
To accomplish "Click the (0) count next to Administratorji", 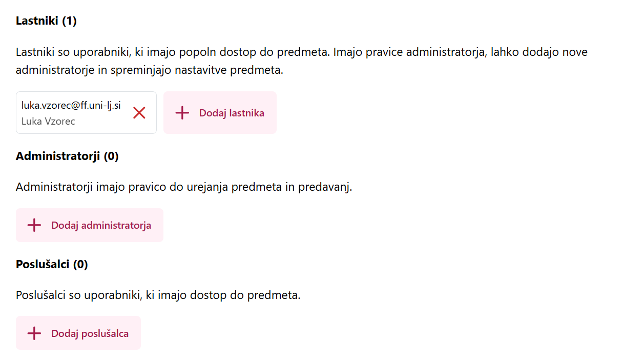I will point(111,156).
